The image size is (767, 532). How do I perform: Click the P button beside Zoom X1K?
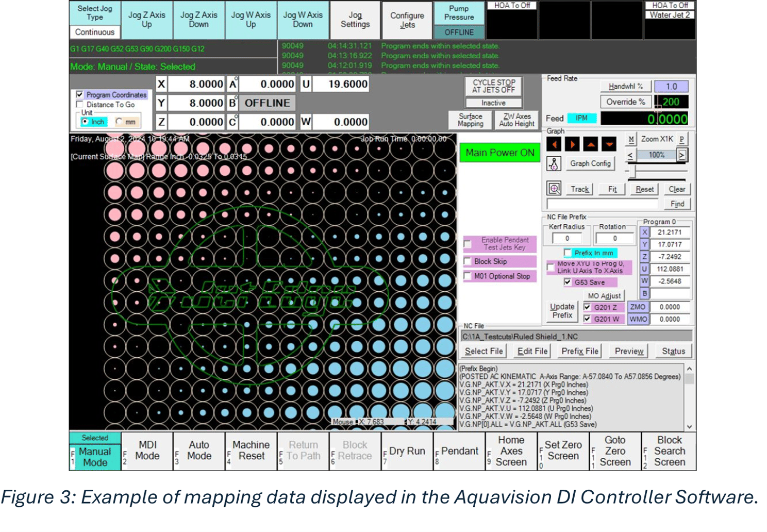681,139
